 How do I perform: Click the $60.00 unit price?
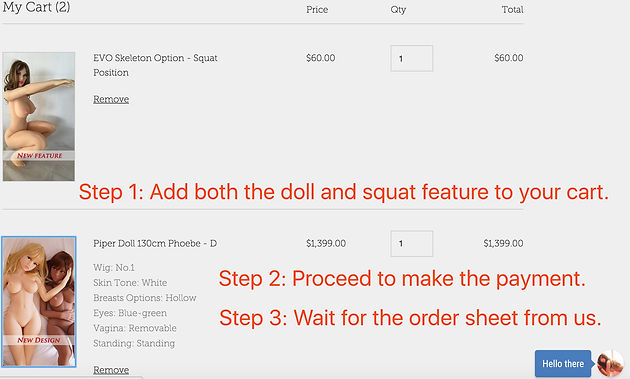321,58
